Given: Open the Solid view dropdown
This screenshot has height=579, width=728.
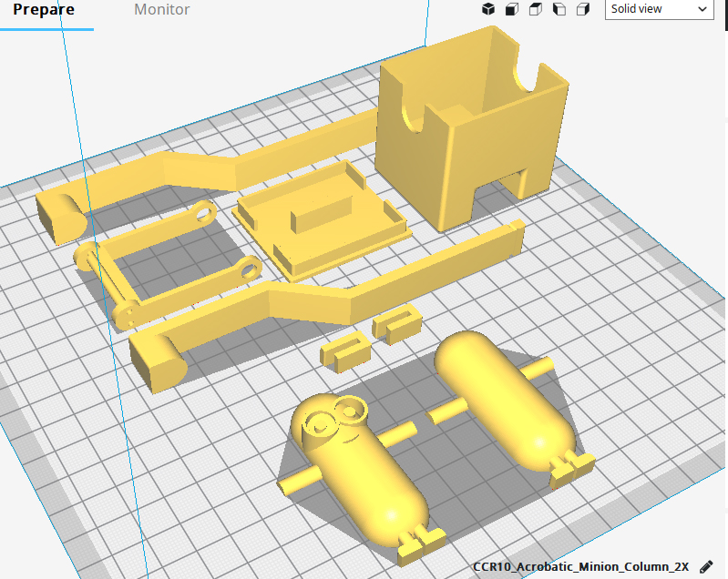Looking at the screenshot, I should pos(660,9).
